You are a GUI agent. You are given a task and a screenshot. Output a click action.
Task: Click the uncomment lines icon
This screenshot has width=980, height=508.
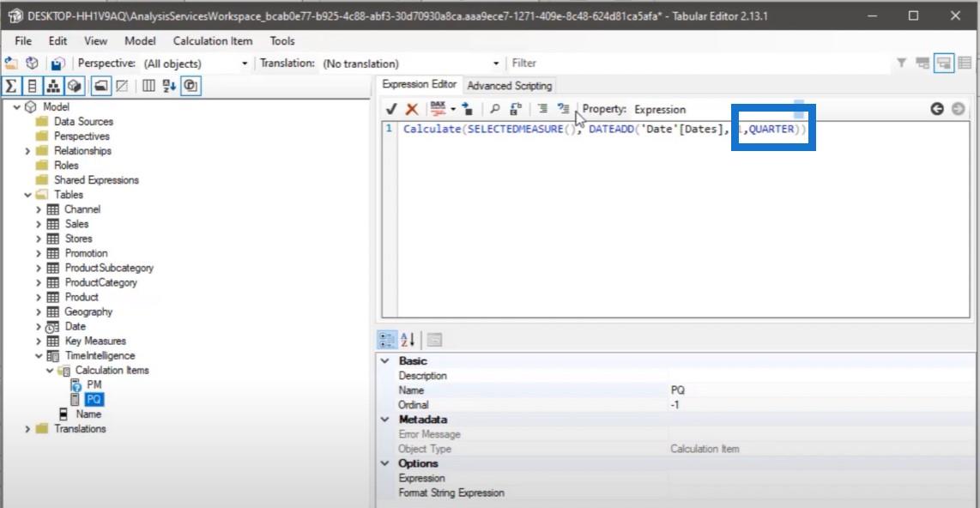pos(563,109)
